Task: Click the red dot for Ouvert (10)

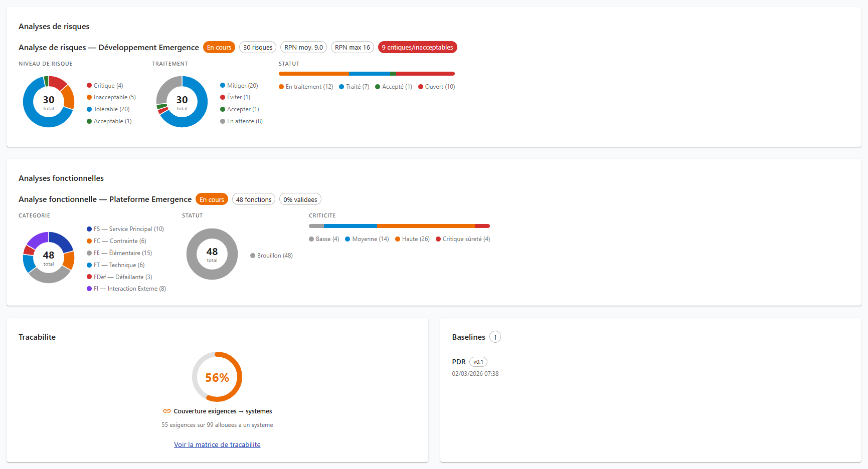Action: 421,87
